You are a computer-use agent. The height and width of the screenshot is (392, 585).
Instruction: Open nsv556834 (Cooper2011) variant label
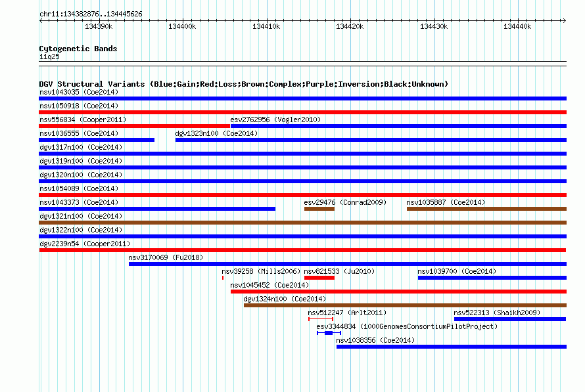tap(83, 120)
